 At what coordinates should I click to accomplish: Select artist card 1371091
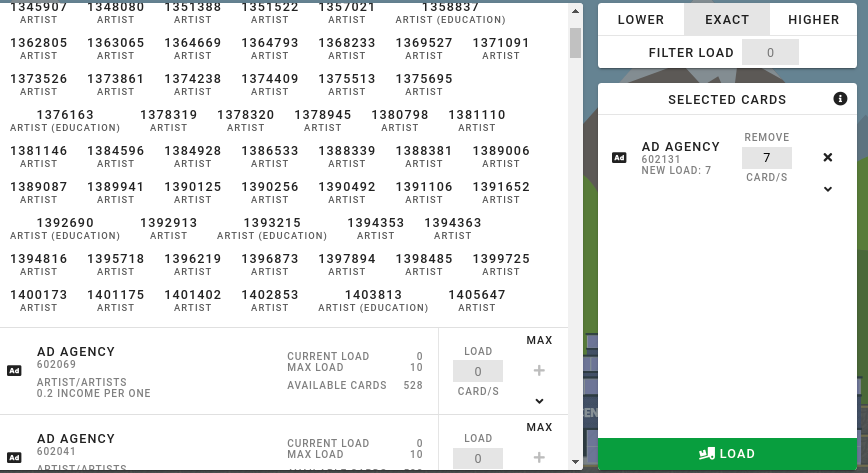point(500,48)
